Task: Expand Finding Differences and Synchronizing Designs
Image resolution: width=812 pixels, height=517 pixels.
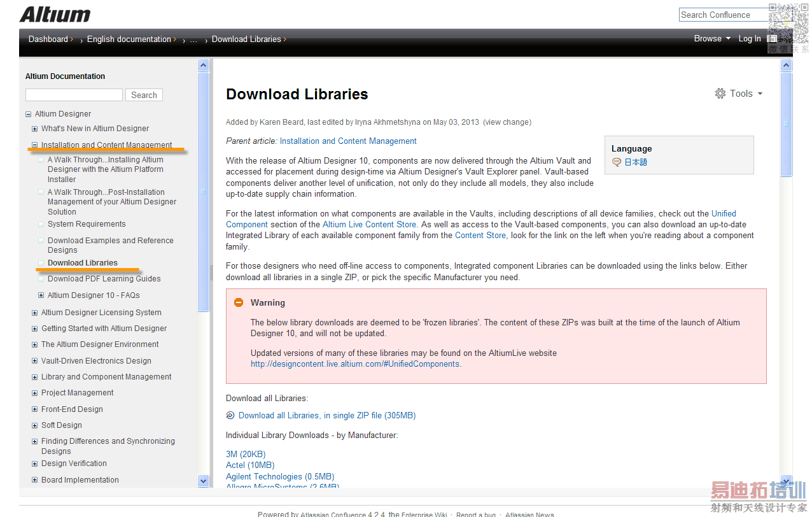Action: (x=34, y=442)
